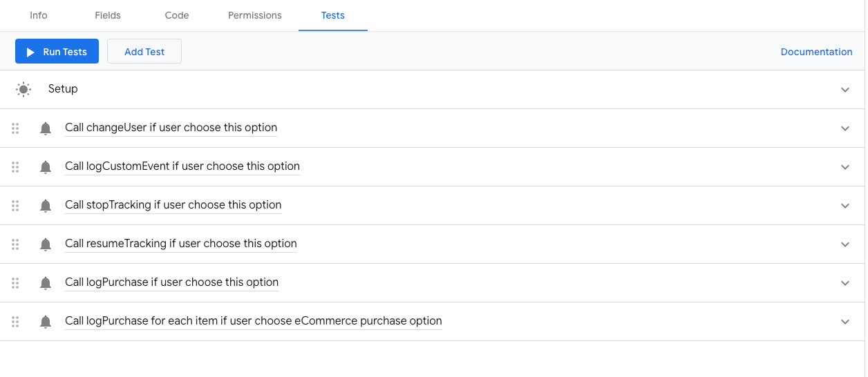Click drag handle of changeUser test row

[15, 128]
